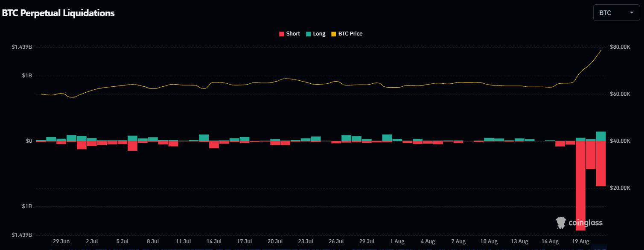
Task: Click the $60.00K price axis label
Action: [620, 94]
